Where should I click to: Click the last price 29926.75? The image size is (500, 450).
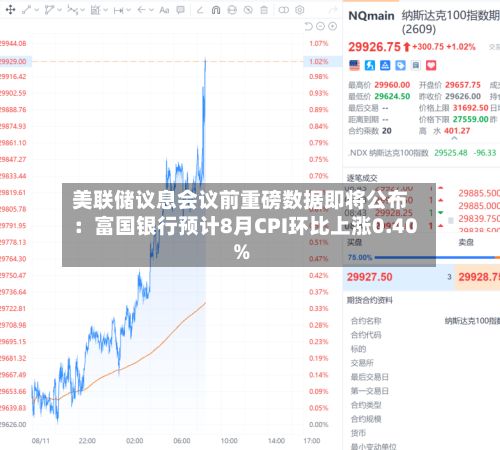point(374,47)
